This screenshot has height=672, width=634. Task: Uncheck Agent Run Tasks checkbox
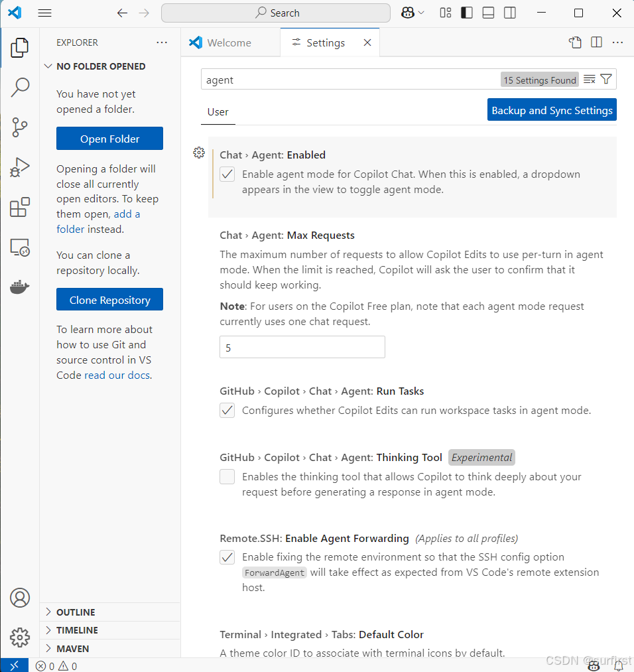click(227, 411)
